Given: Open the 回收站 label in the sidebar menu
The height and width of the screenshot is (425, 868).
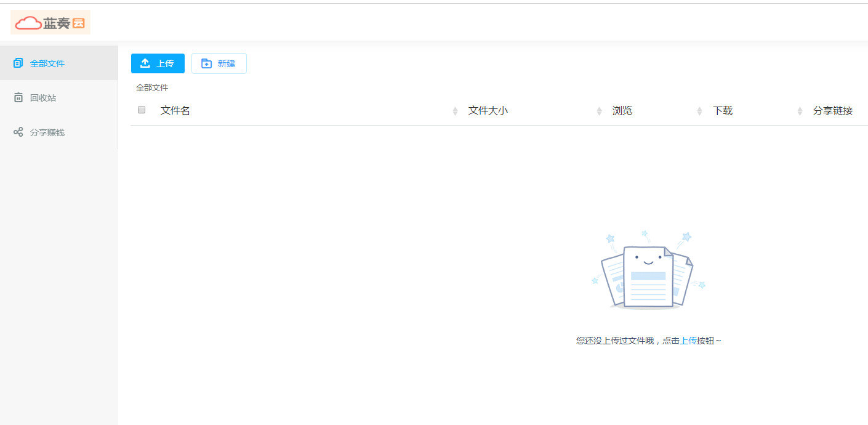Looking at the screenshot, I should (x=43, y=97).
